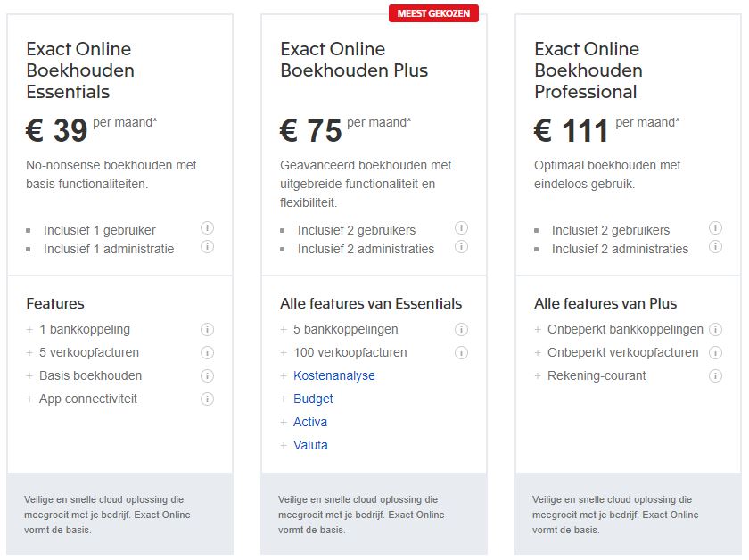Image resolution: width=749 pixels, height=560 pixels.
Task: Open info icon for '1 bankkoppeling'
Action: point(207,329)
